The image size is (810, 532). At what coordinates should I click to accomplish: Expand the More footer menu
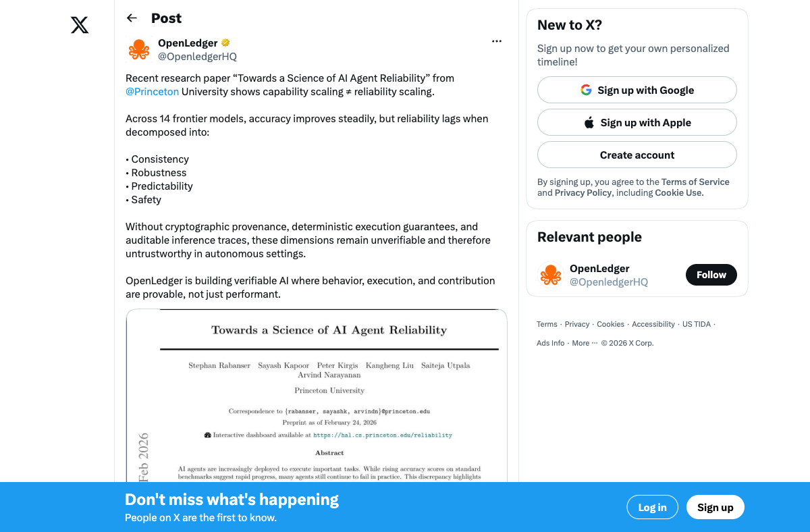coord(585,343)
